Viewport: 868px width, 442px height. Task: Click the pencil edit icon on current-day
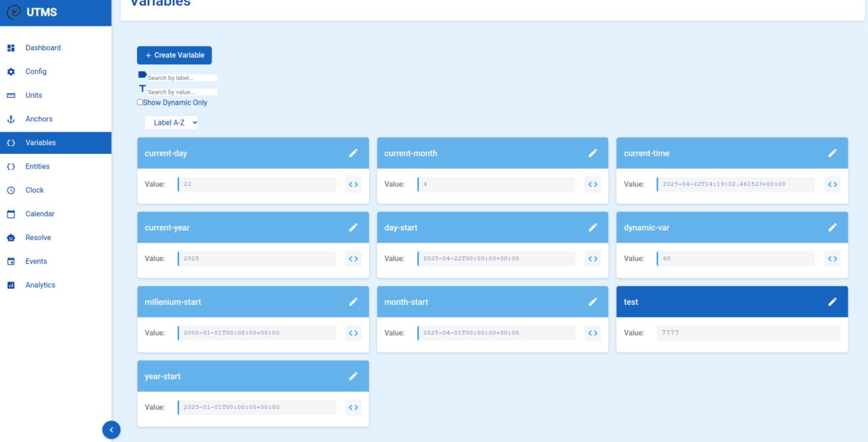[353, 153]
